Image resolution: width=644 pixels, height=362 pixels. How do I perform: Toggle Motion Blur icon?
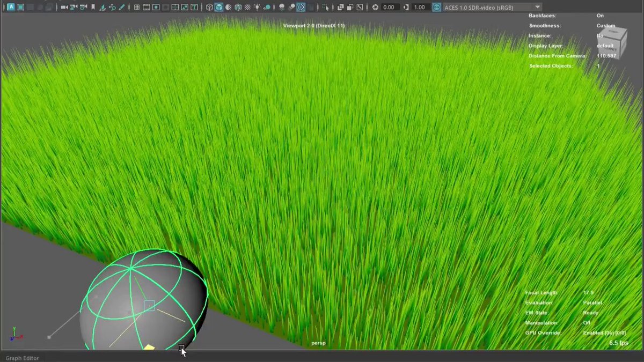point(291,8)
